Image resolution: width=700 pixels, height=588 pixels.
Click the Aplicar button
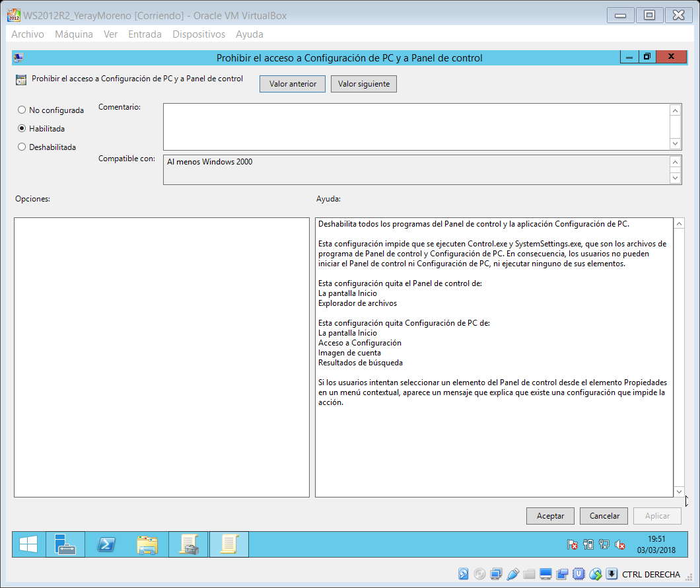click(657, 516)
